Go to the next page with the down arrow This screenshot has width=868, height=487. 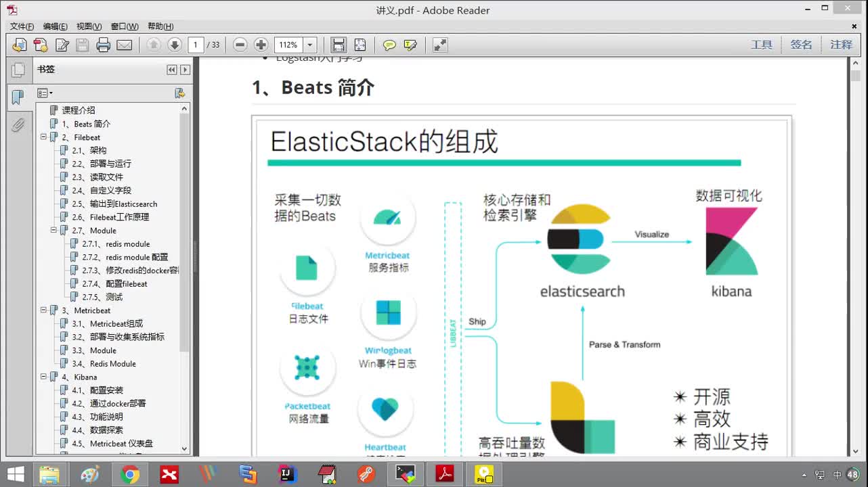(x=175, y=45)
